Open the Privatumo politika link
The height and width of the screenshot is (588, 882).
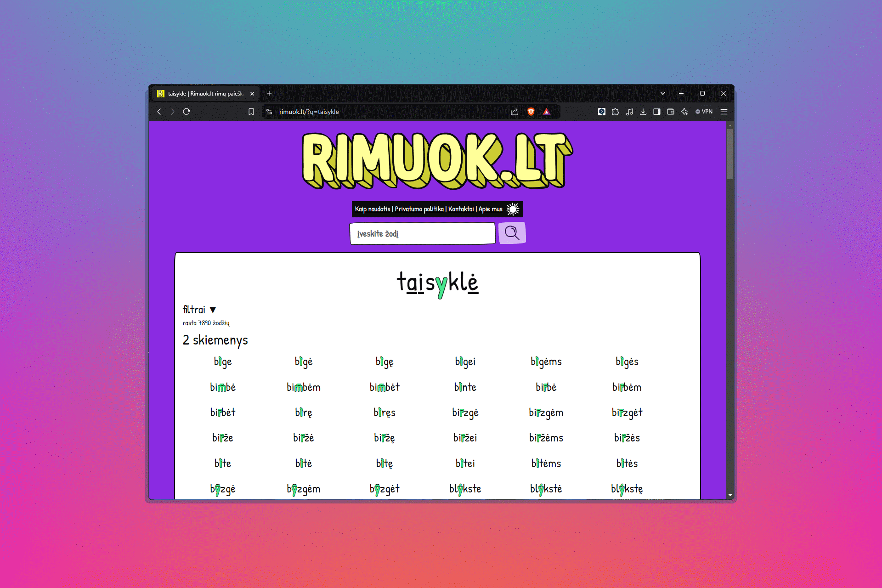(419, 209)
